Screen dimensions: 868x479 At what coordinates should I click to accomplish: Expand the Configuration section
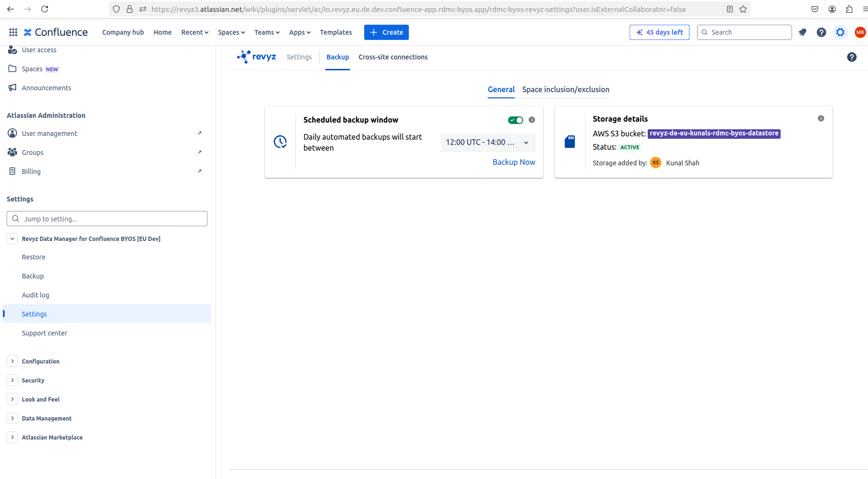click(12, 361)
